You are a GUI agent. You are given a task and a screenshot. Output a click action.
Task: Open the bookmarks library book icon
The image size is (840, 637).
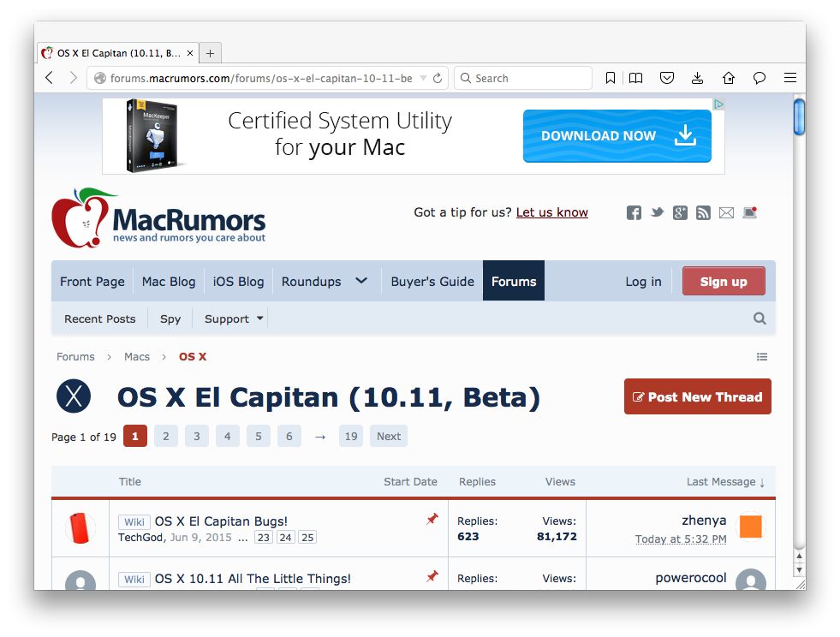636,78
